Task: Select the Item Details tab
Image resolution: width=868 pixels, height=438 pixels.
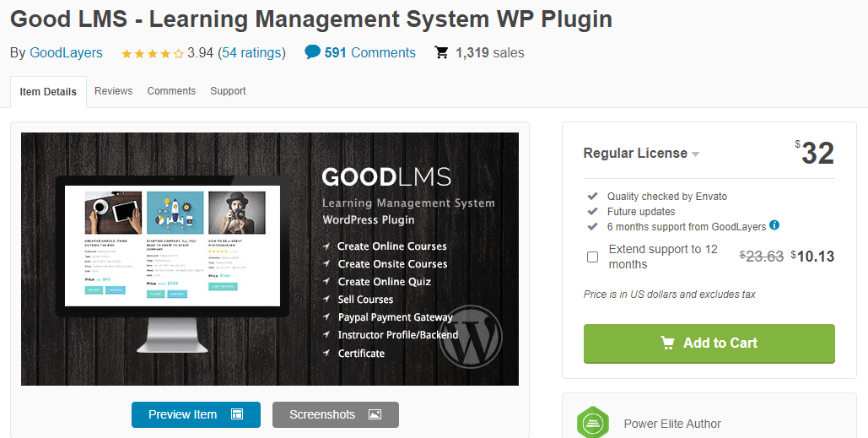Action: pyautogui.click(x=48, y=92)
